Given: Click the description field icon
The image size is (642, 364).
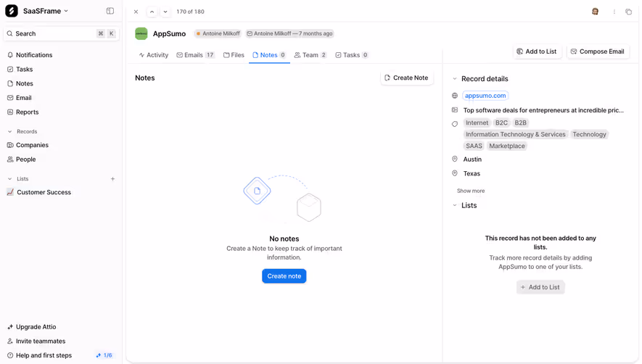Looking at the screenshot, I should pyautogui.click(x=454, y=109).
